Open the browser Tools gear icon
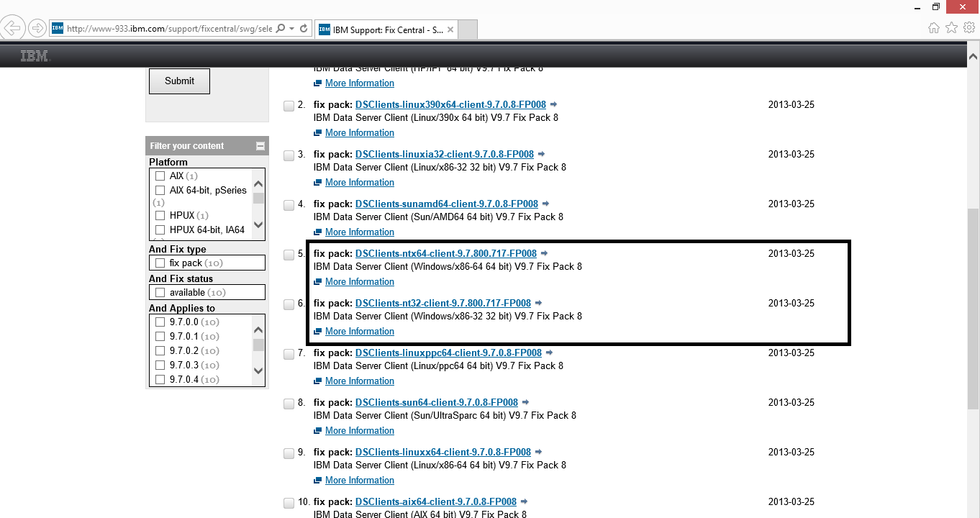Screen dimensions: 980x518 coord(969,28)
